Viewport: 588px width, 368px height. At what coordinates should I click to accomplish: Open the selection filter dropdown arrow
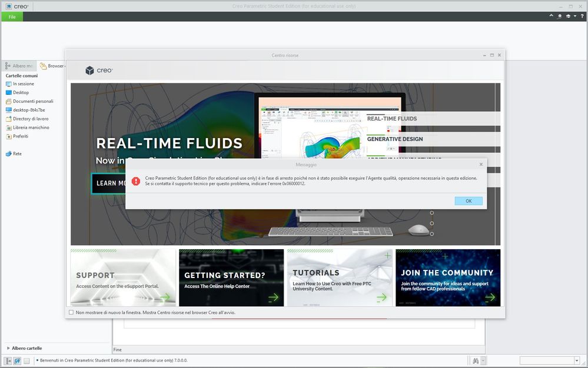click(577, 361)
